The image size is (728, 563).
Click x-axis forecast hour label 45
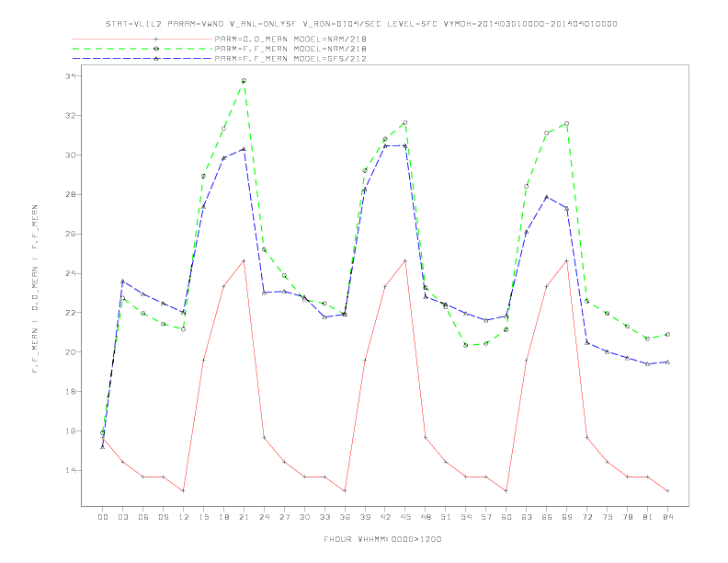(x=405, y=517)
